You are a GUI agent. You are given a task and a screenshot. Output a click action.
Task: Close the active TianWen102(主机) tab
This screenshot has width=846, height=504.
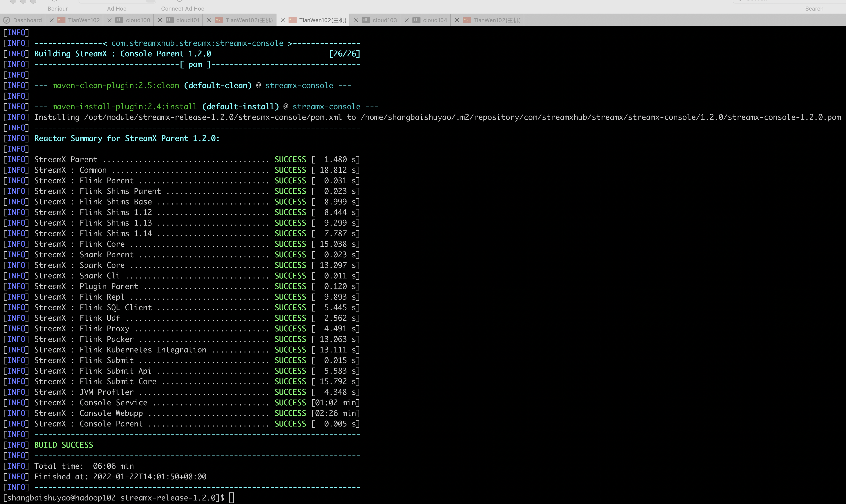coord(283,20)
